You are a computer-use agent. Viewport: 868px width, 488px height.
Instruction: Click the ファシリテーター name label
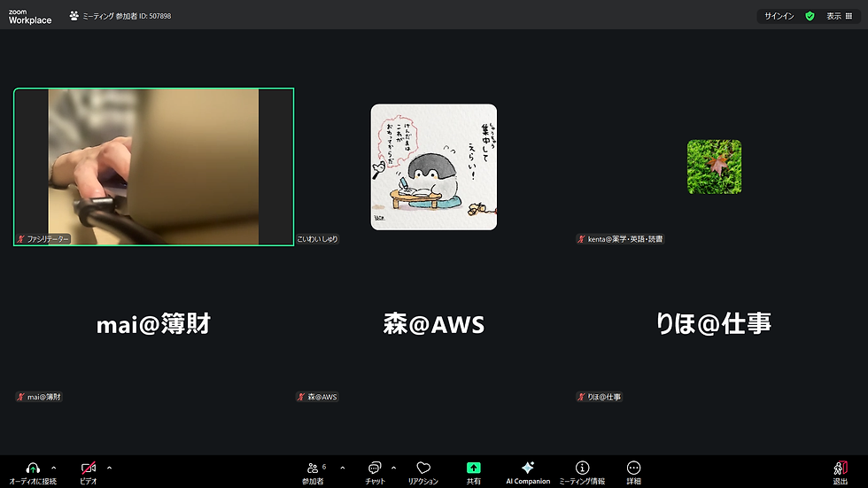[43, 239]
